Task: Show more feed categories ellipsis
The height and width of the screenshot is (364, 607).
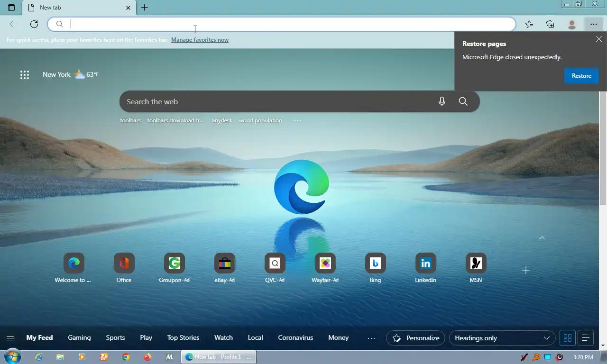Action: click(371, 338)
